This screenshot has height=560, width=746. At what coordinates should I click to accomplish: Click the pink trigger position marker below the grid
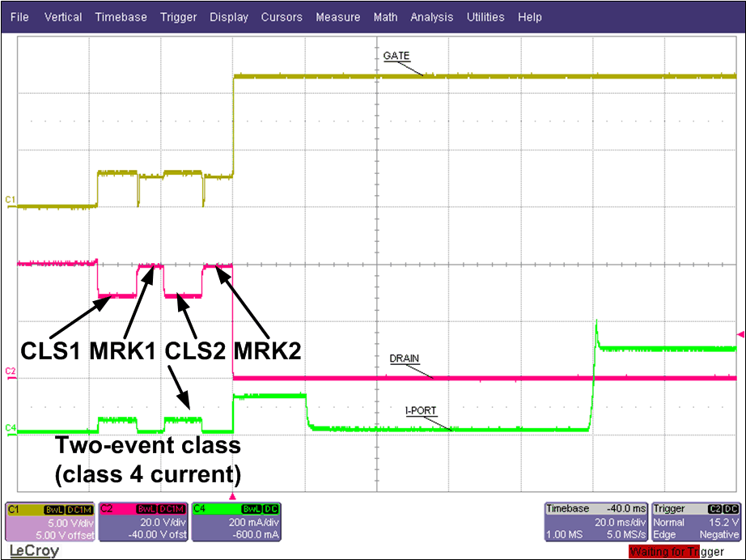coord(232,497)
